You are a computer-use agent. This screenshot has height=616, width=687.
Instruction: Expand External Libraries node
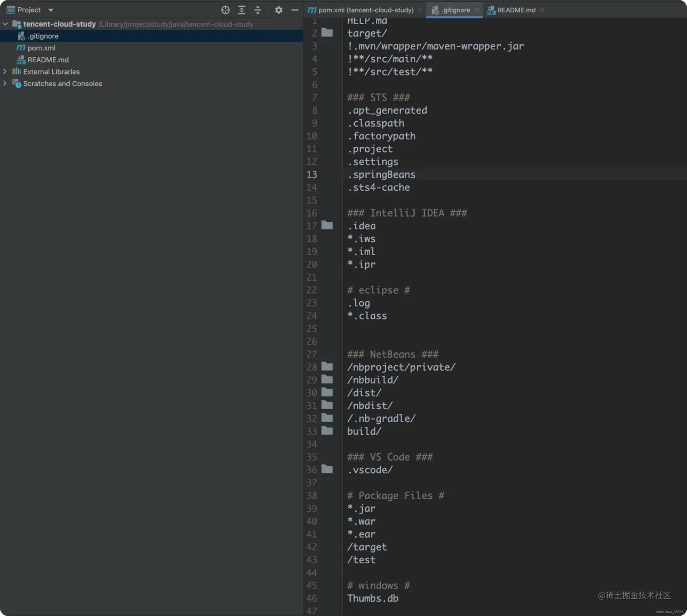point(5,71)
